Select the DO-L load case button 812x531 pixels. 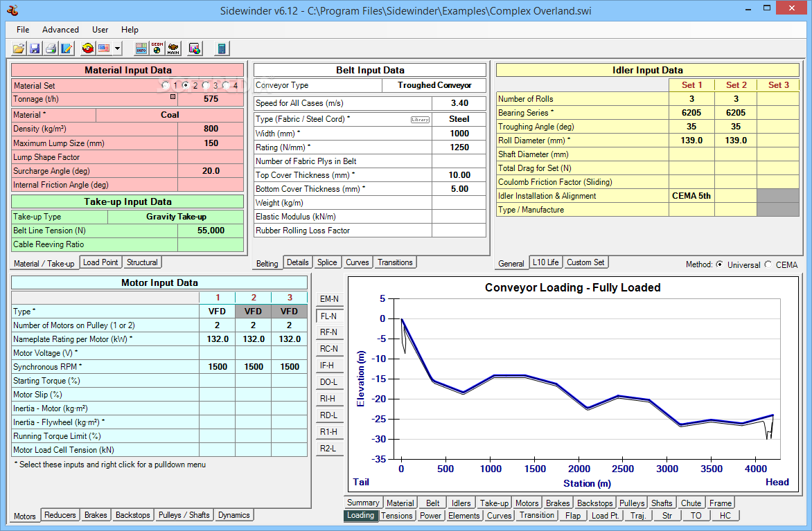tap(329, 382)
